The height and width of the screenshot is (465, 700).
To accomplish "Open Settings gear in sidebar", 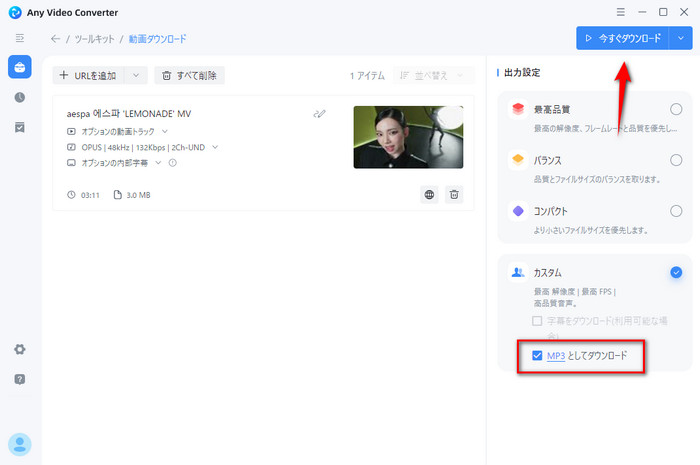I will coord(20,349).
